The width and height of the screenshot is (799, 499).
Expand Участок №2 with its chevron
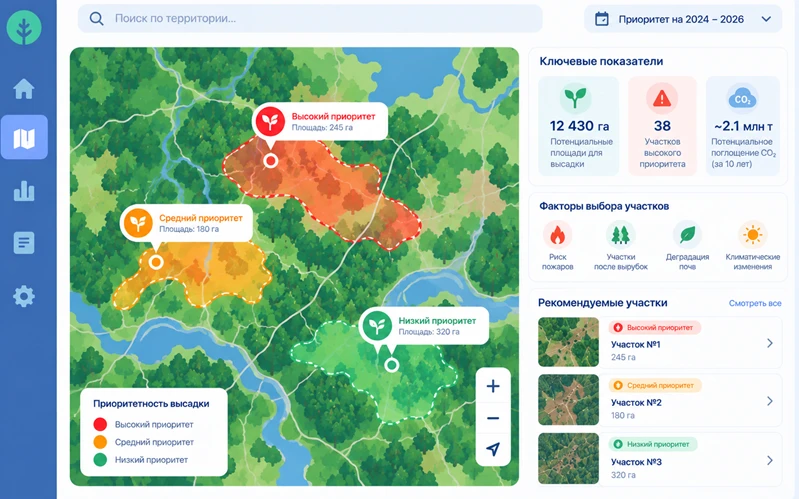click(769, 401)
